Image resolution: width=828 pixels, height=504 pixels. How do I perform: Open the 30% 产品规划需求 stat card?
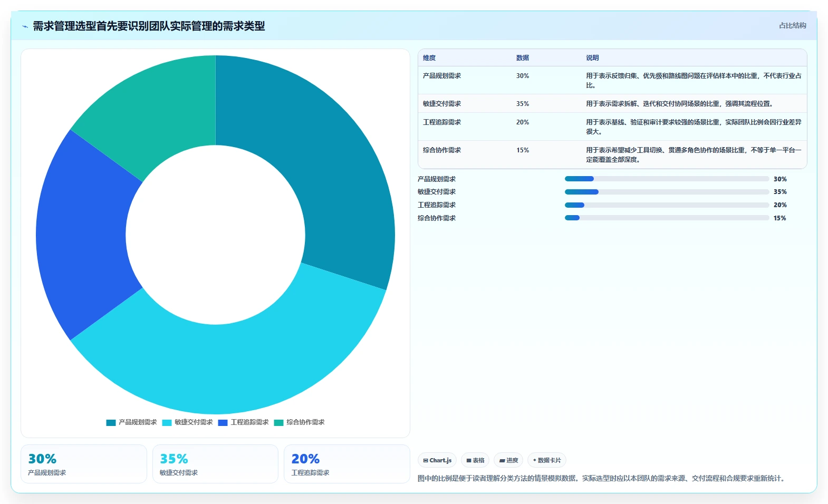click(84, 464)
